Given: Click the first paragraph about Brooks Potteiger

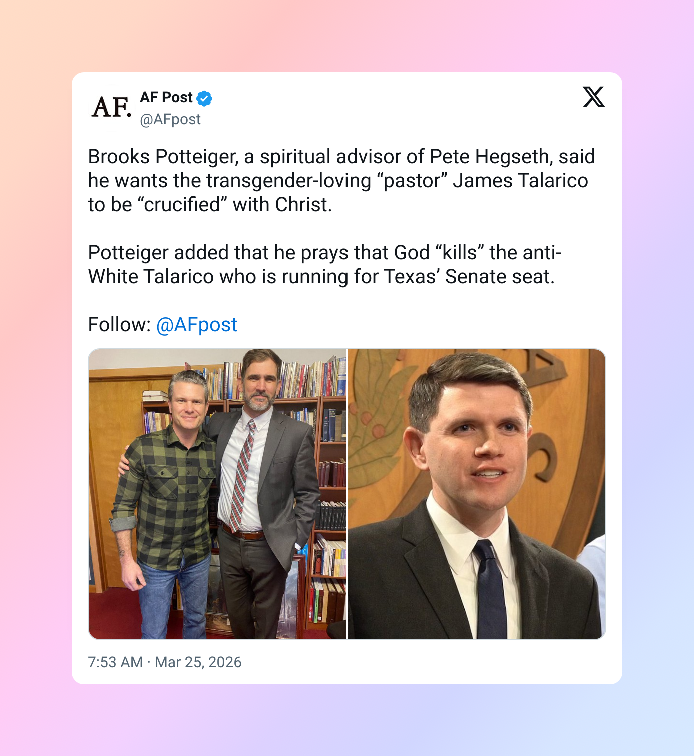Looking at the screenshot, I should pyautogui.click(x=341, y=180).
